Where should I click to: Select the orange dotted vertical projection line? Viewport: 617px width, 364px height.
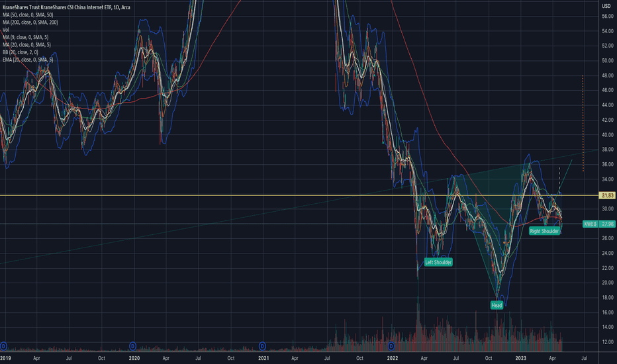point(583,123)
